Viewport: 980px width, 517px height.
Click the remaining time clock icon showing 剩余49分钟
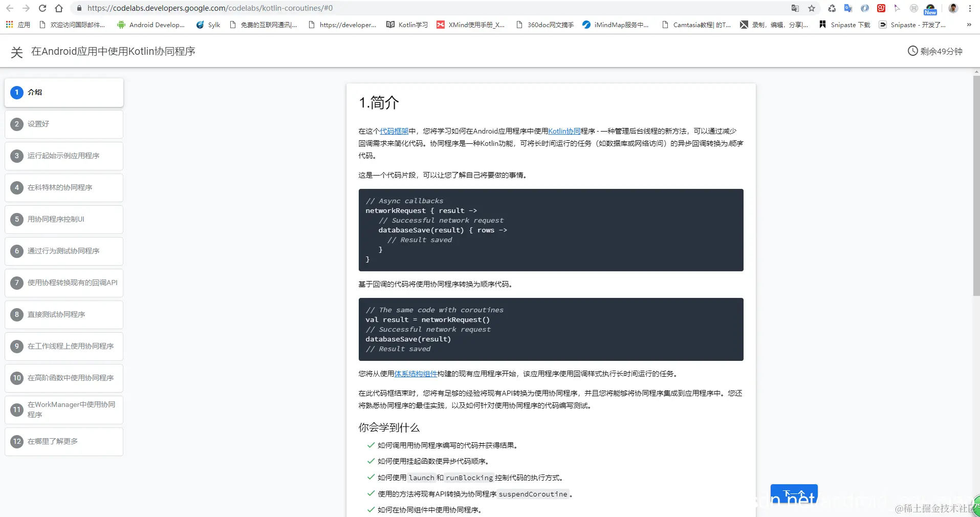tap(914, 51)
